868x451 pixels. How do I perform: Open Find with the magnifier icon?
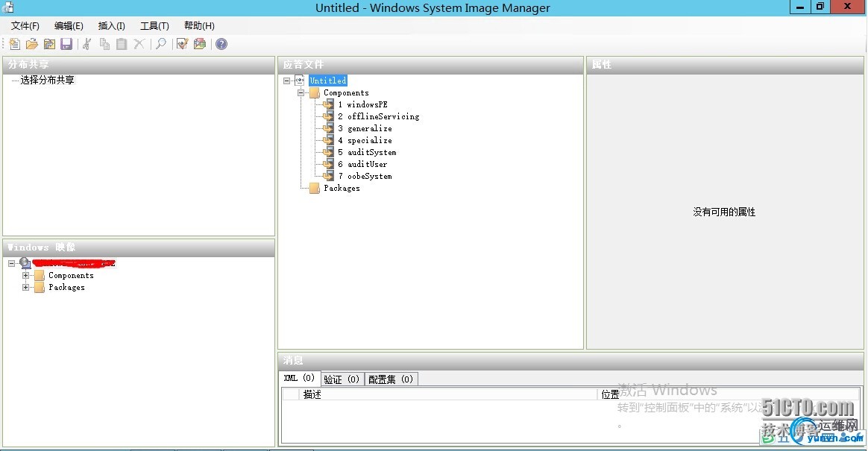(161, 44)
